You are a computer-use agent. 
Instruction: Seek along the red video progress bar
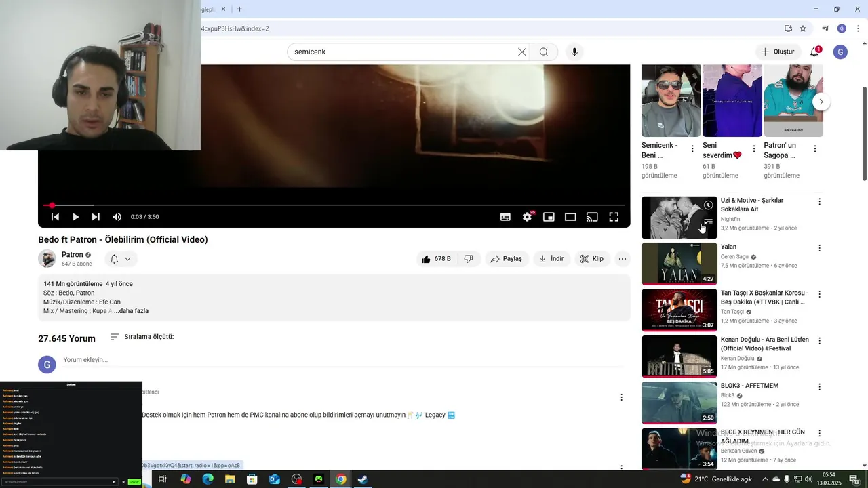334,205
